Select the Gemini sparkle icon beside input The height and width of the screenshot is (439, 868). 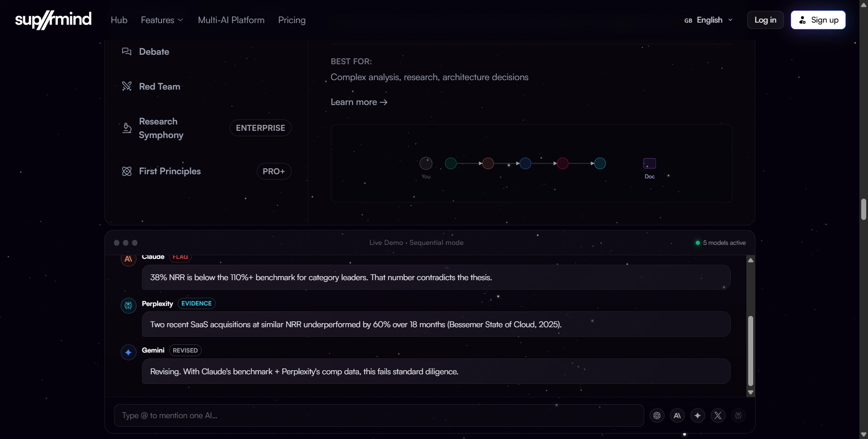tap(698, 415)
